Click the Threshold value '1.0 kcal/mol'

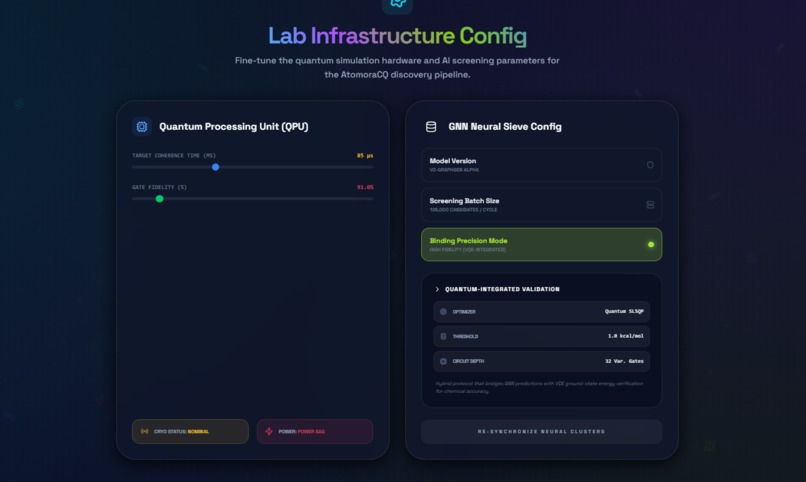[626, 336]
